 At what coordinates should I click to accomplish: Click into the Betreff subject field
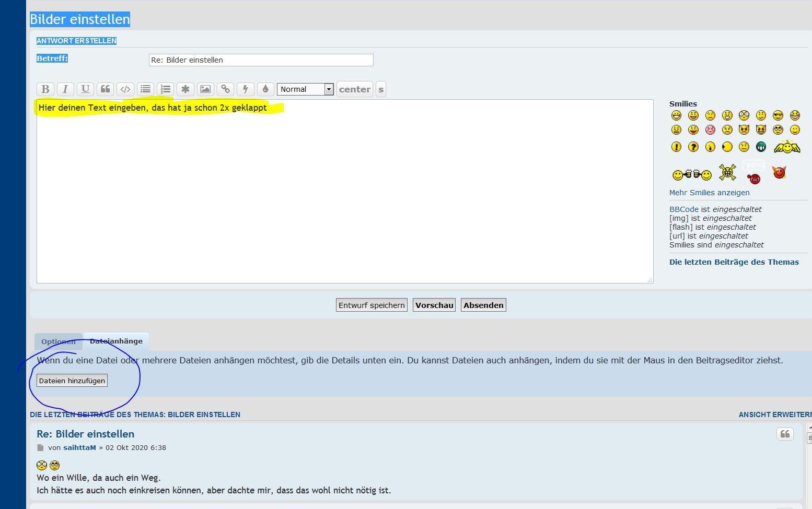pos(261,60)
